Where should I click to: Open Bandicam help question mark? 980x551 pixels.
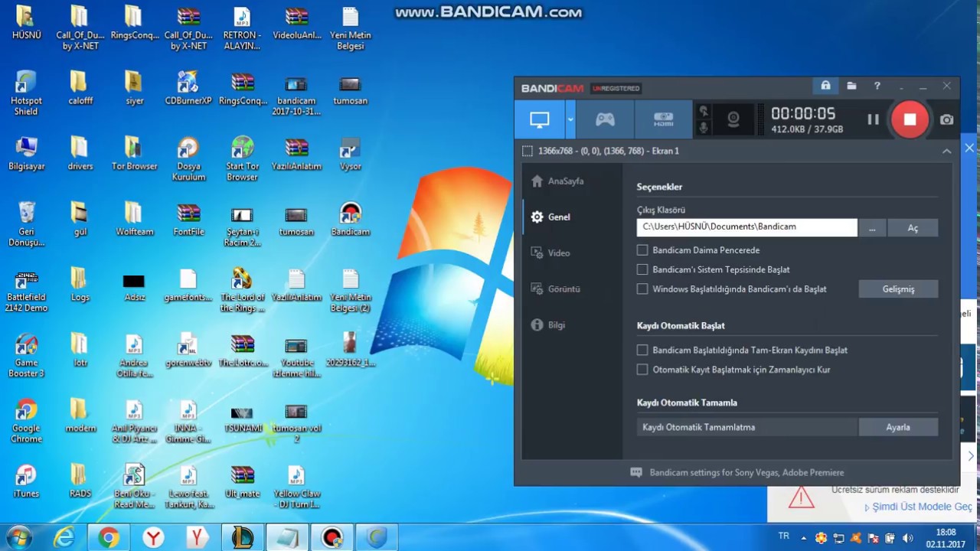(x=877, y=86)
